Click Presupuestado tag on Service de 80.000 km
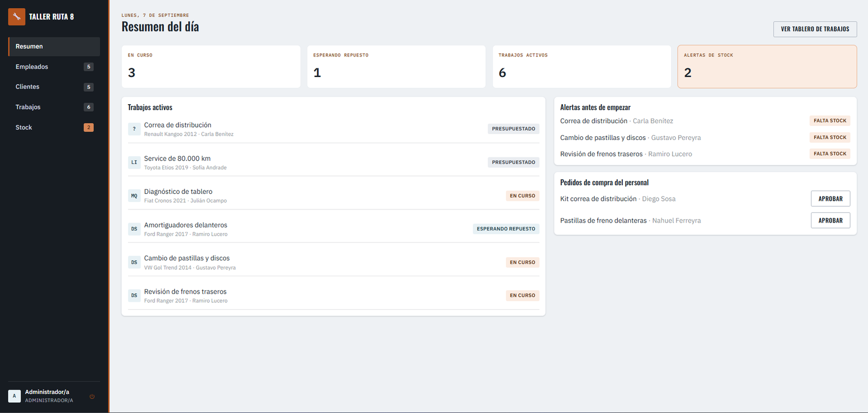868x413 pixels. [x=513, y=162]
